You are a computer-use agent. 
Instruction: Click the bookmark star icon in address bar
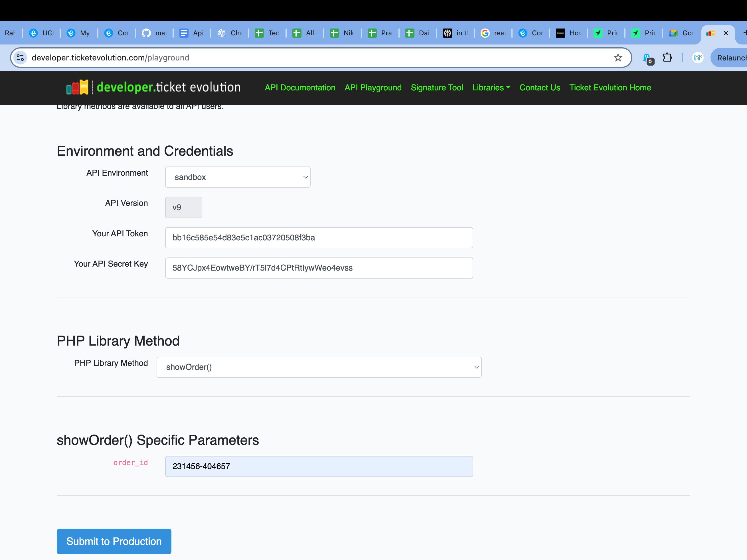point(618,58)
